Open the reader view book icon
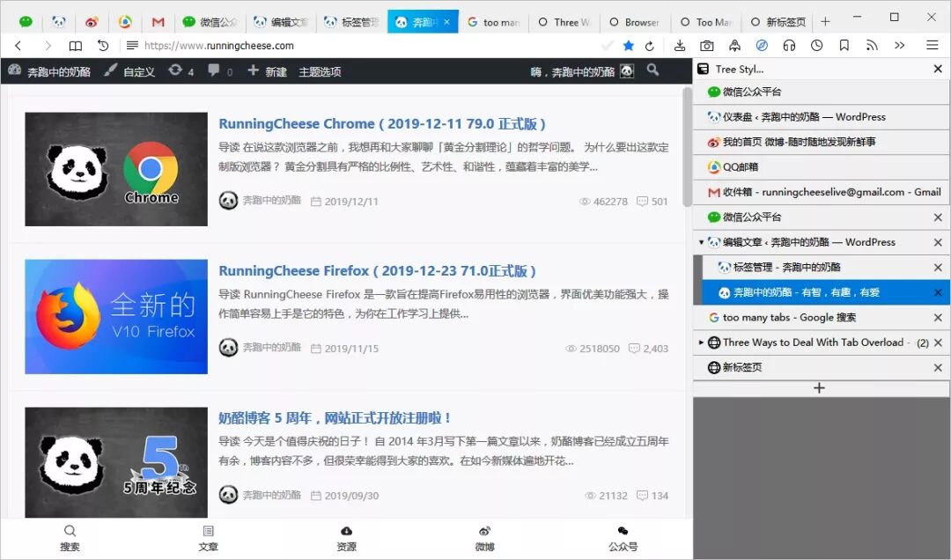 [x=75, y=46]
